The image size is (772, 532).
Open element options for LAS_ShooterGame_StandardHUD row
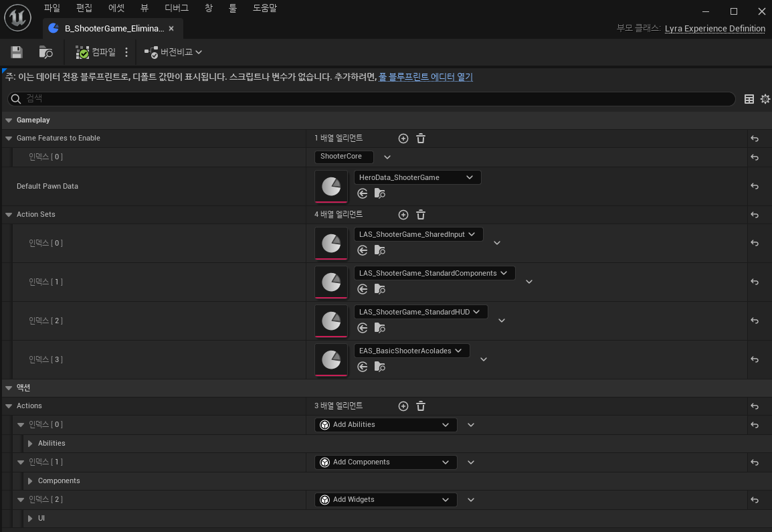(502, 321)
